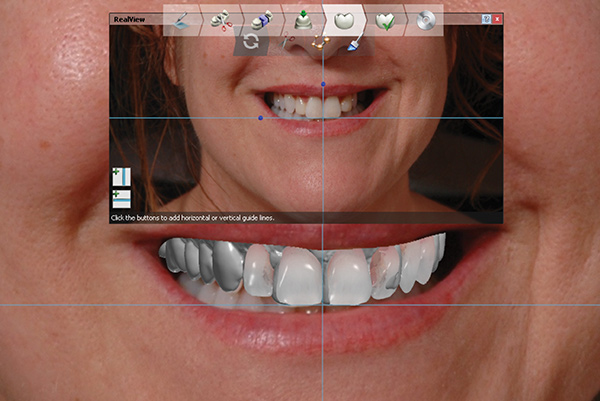Select the connected points curve tool
600x401 pixels.
click(x=320, y=44)
